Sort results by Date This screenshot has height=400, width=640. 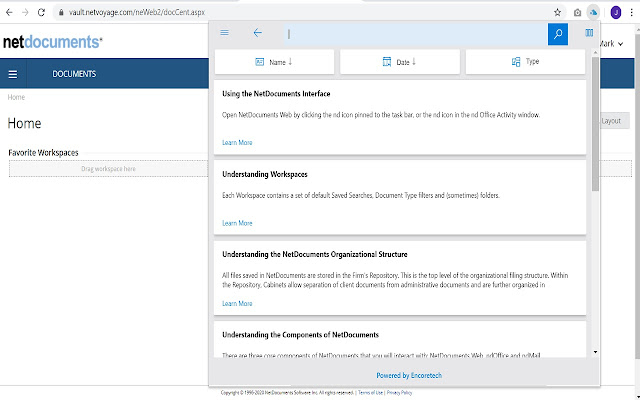[x=400, y=62]
